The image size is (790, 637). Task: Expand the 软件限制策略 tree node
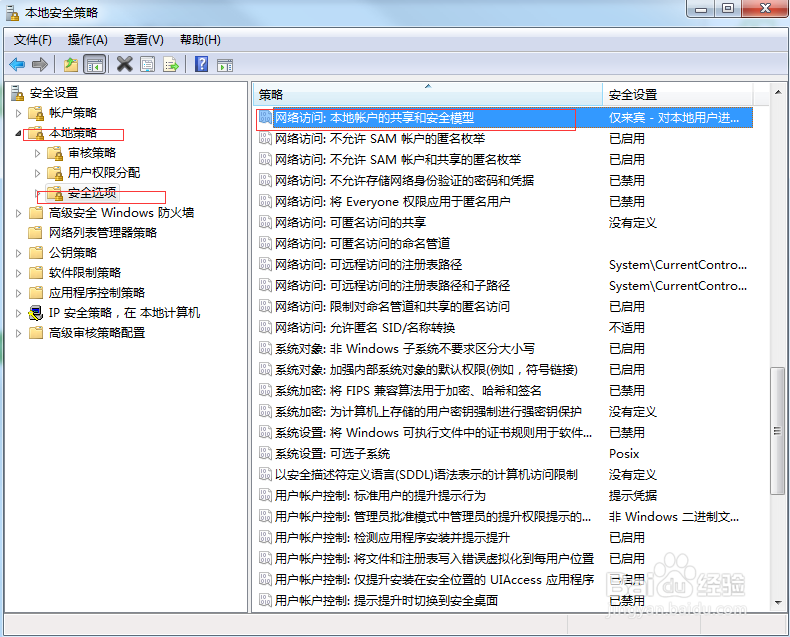point(19,273)
